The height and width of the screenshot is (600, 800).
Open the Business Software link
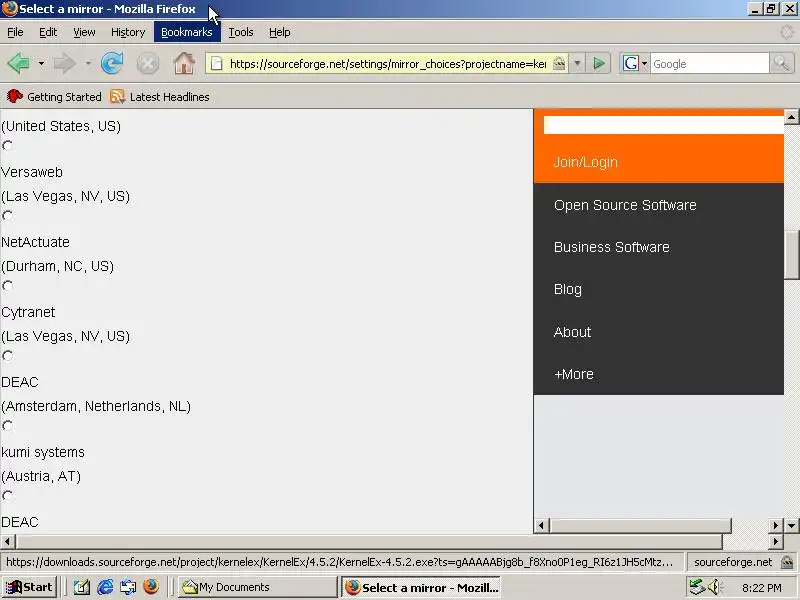point(612,247)
